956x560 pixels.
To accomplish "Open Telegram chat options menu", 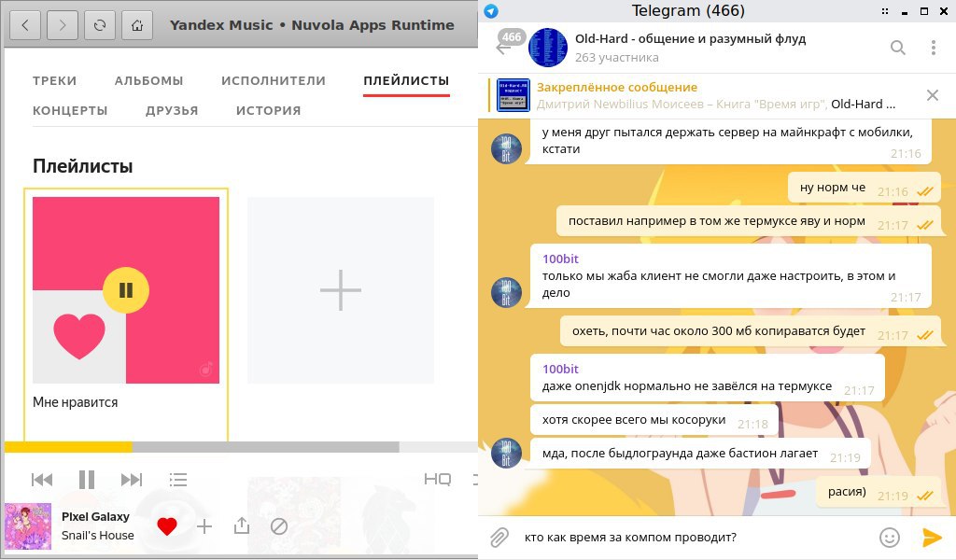I will click(934, 48).
